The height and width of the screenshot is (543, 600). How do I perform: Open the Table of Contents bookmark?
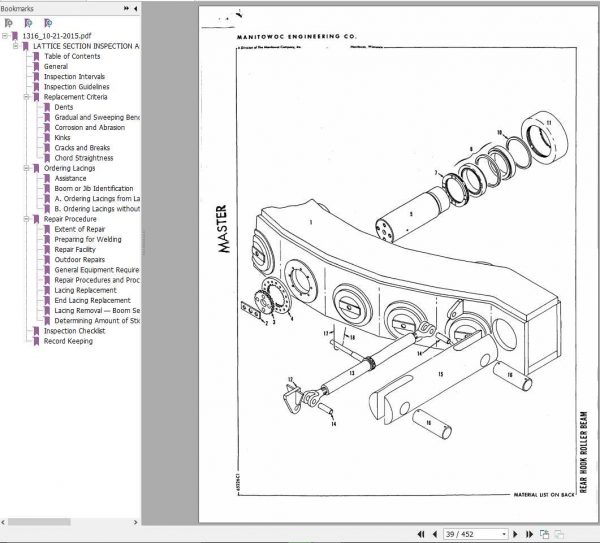coord(72,56)
